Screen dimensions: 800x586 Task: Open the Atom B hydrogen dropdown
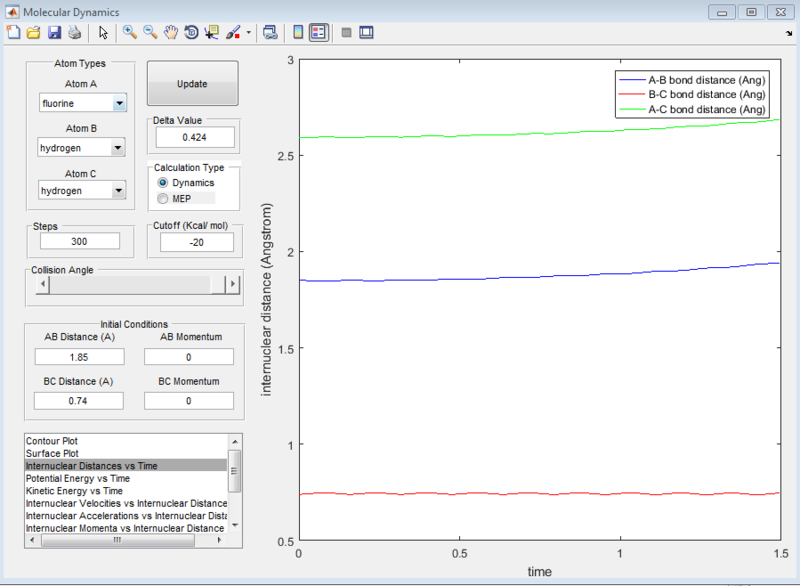click(x=119, y=148)
